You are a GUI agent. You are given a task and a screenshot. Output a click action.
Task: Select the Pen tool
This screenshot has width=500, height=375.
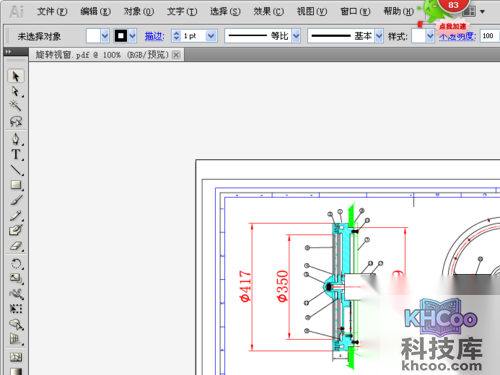tap(16, 139)
